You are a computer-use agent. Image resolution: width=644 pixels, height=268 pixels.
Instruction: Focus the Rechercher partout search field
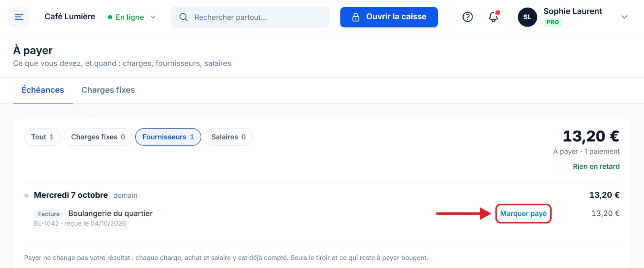[250, 17]
